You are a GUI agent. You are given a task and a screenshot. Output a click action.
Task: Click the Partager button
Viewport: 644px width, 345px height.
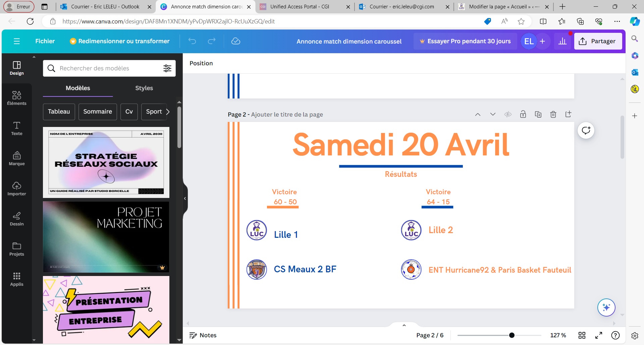pos(598,41)
